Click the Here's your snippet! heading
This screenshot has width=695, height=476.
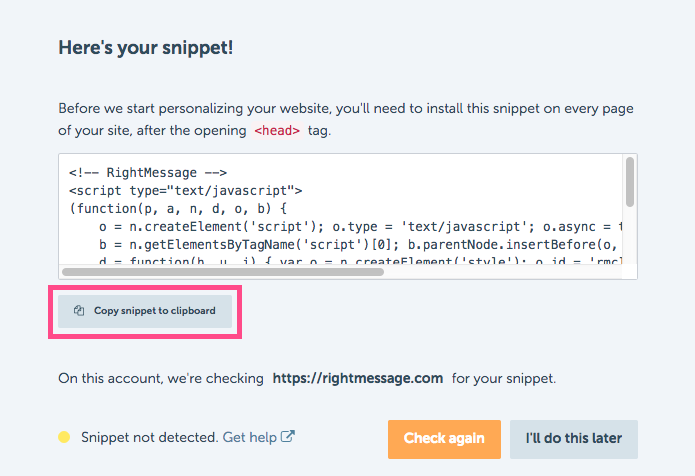(146, 47)
